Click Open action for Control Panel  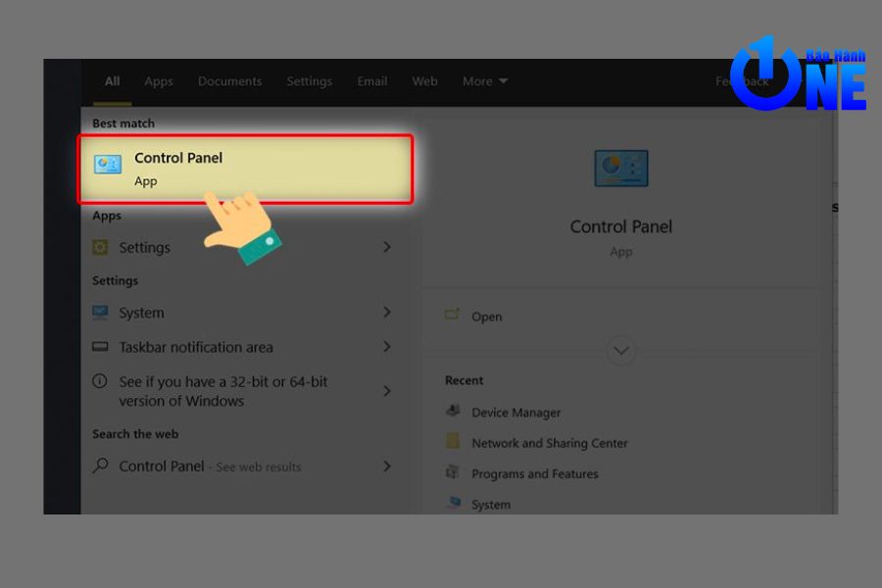(x=486, y=317)
